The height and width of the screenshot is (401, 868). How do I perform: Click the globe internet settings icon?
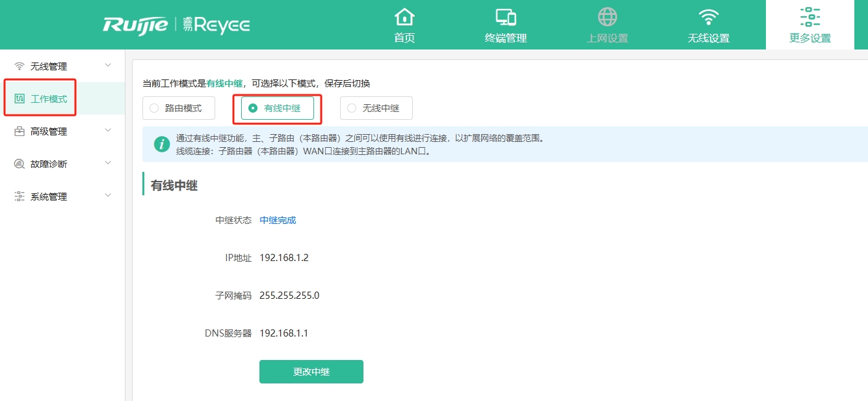607,17
